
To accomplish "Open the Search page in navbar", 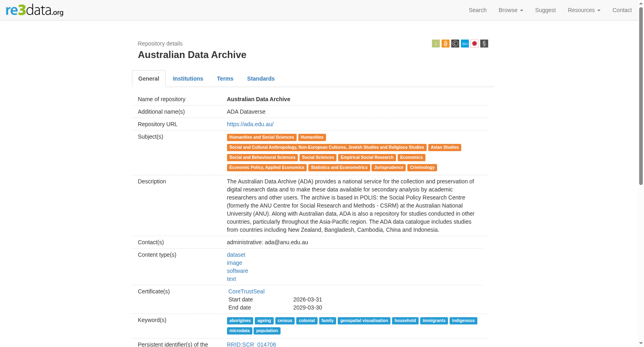I will [478, 10].
